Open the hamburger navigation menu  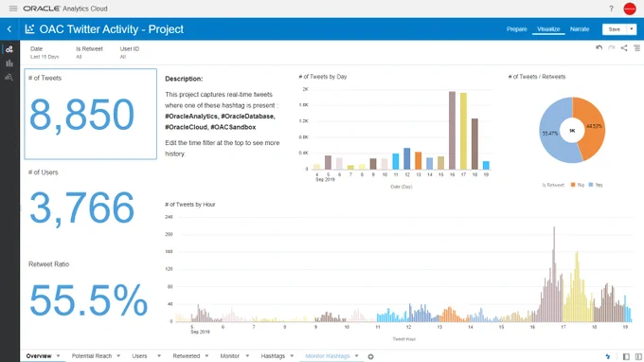coord(13,9)
